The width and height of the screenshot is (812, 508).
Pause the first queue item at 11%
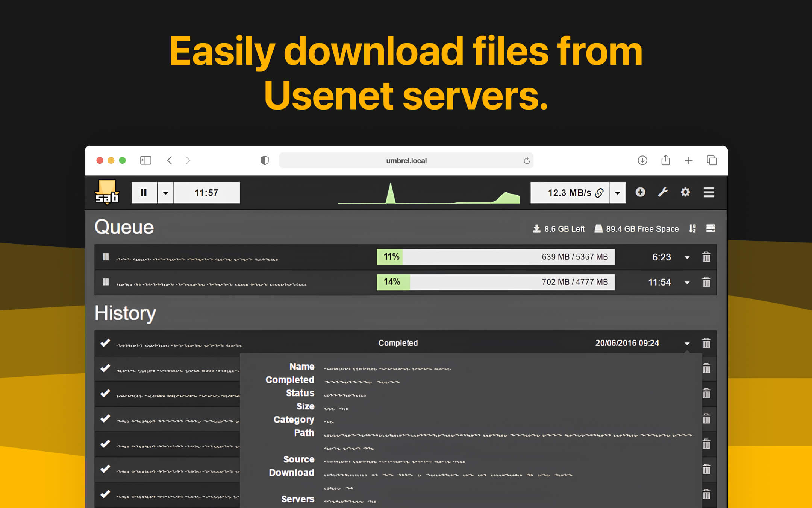click(106, 257)
